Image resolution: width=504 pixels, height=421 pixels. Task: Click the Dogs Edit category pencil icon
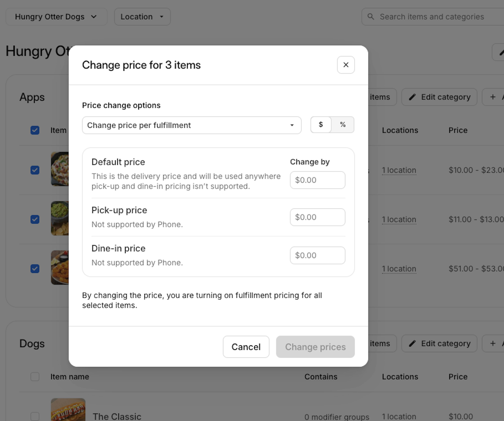412,343
